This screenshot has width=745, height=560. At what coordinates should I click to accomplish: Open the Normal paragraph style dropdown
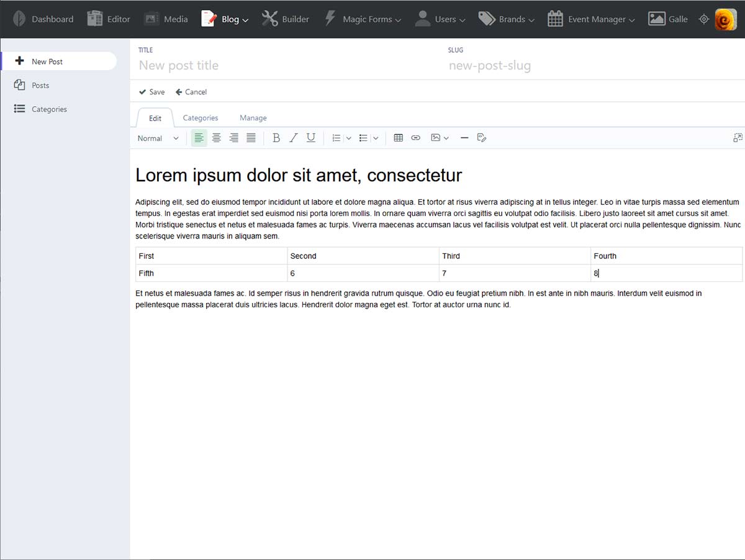[x=158, y=138]
